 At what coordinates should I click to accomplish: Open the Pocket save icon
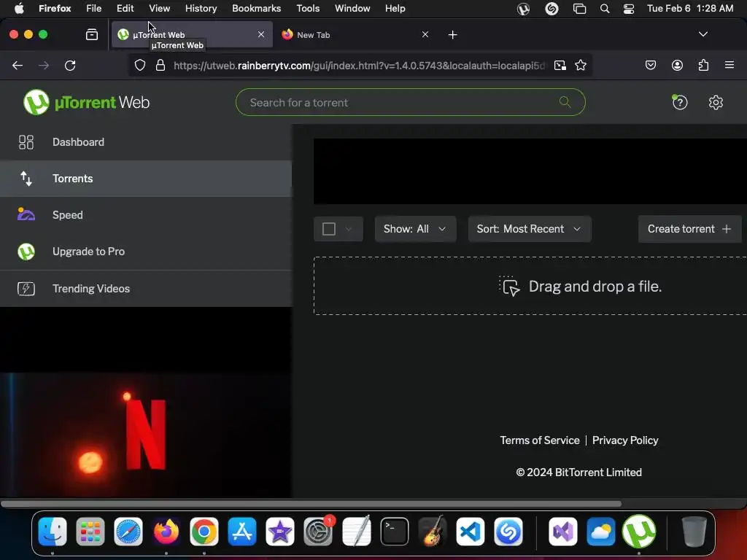tap(650, 65)
